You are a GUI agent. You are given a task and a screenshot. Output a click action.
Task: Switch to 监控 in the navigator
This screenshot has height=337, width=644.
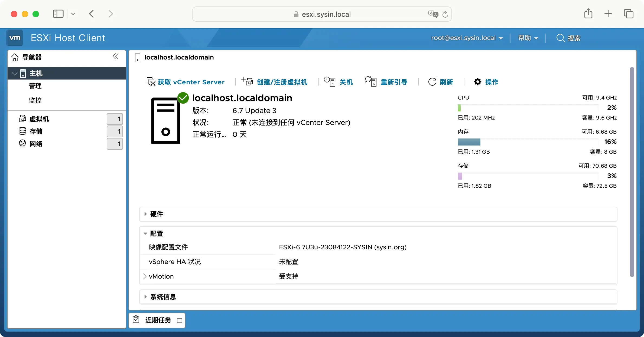point(35,100)
